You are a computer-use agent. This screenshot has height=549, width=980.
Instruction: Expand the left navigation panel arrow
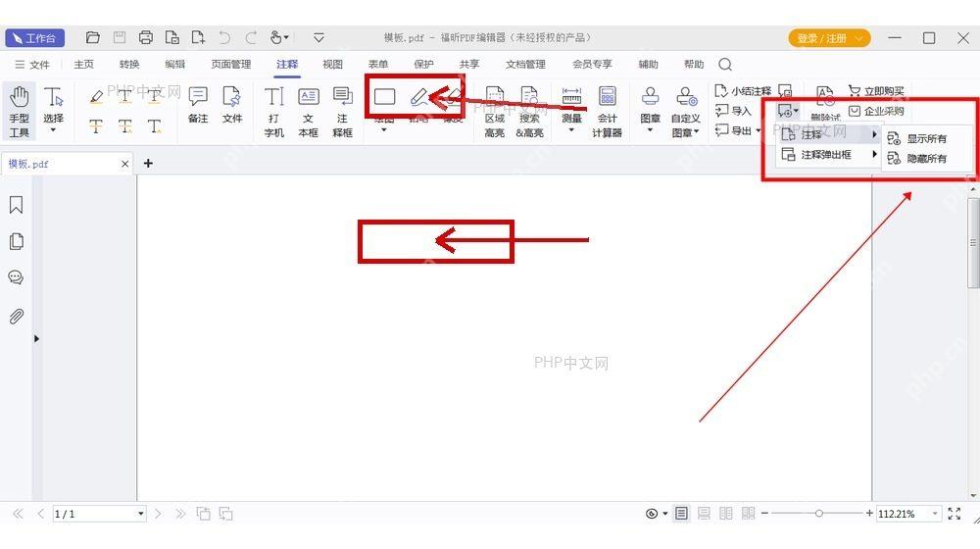[36, 338]
